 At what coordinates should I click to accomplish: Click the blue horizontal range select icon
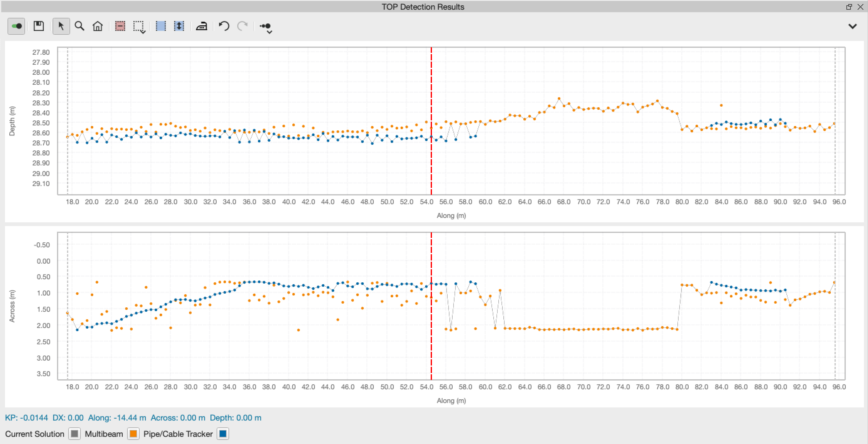161,26
